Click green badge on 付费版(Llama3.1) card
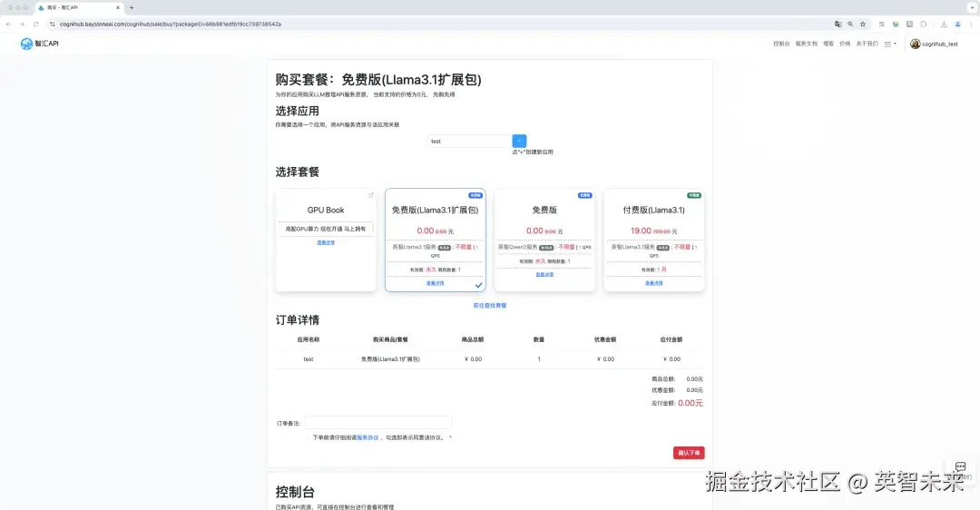 pos(694,196)
